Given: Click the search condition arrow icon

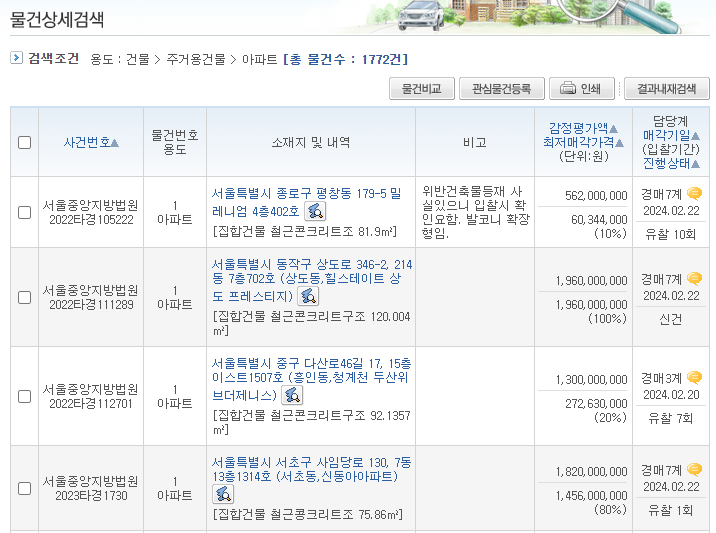Looking at the screenshot, I should [16, 58].
